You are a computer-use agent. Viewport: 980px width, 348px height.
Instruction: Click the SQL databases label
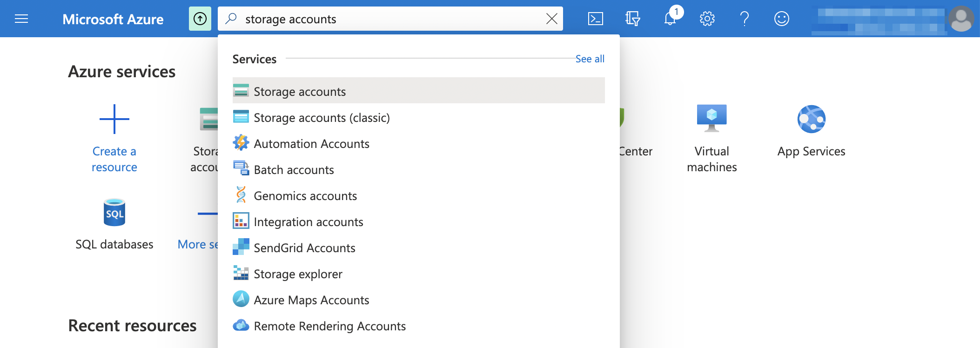tap(114, 244)
